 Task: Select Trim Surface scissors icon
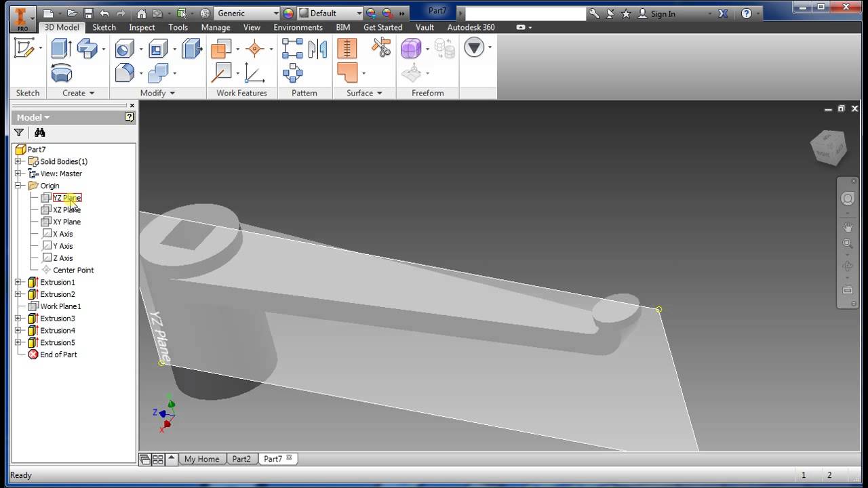(x=381, y=48)
